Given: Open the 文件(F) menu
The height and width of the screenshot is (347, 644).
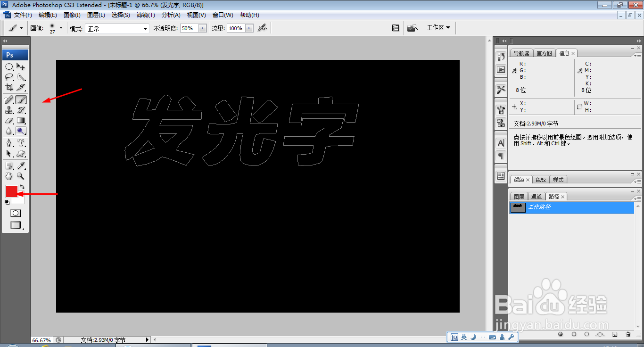Looking at the screenshot, I should [24, 15].
